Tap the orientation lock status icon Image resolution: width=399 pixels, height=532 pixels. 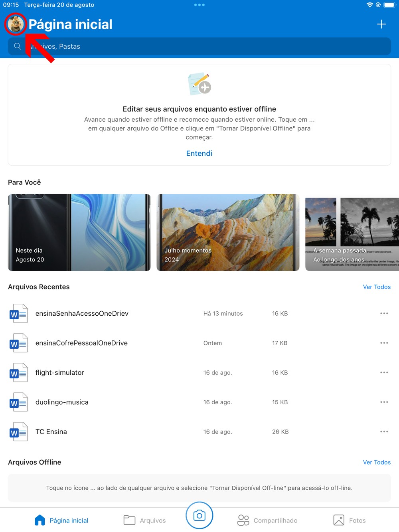pyautogui.click(x=378, y=5)
